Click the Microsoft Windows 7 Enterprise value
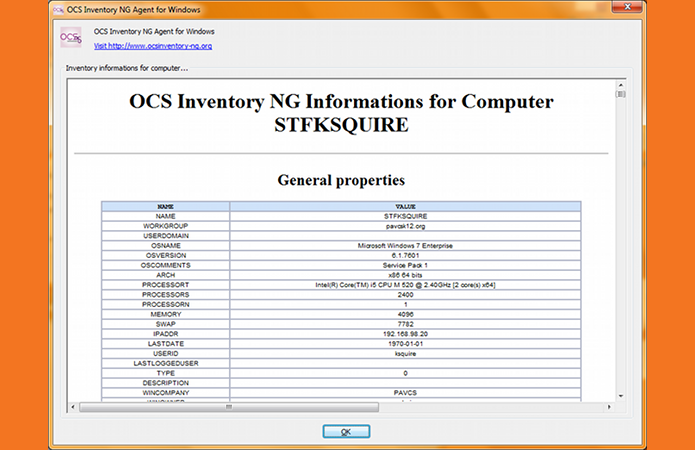This screenshot has width=695, height=450. pyautogui.click(x=405, y=246)
